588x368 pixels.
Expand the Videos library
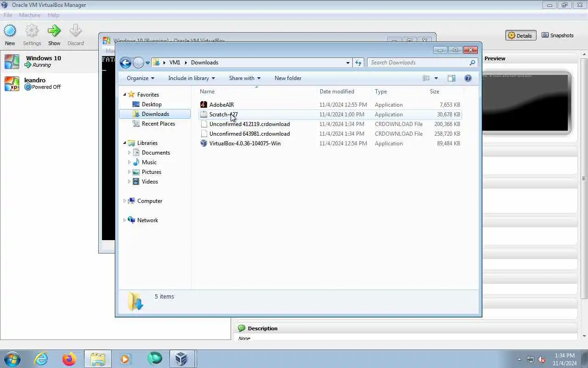pyautogui.click(x=129, y=182)
